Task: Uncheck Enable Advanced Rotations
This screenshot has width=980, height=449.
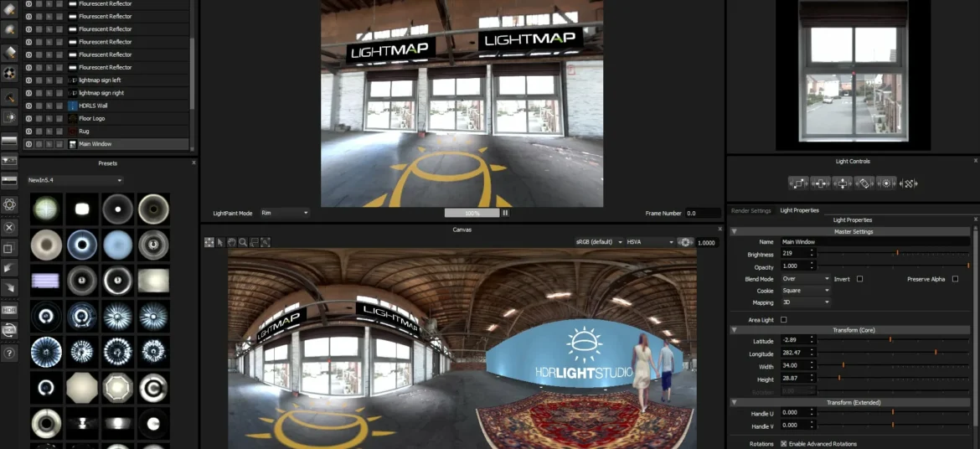Action: (784, 444)
